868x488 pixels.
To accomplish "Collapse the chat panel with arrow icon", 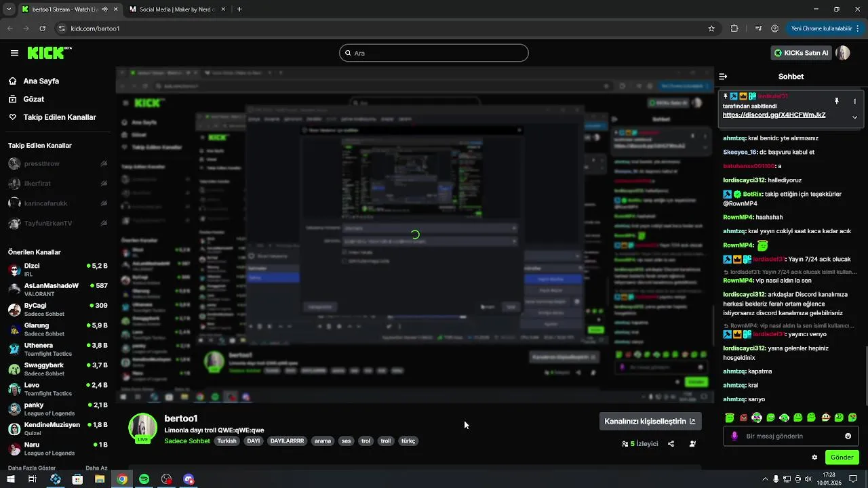I will pos(723,77).
